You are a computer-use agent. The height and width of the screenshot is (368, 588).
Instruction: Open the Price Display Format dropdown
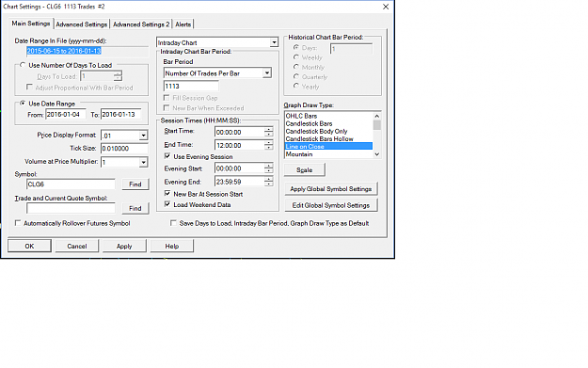pyautogui.click(x=143, y=136)
